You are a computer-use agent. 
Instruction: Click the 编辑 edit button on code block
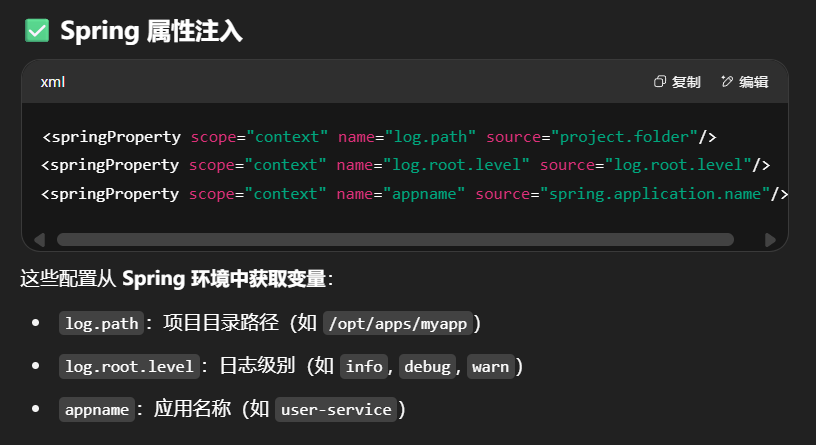[x=744, y=82]
